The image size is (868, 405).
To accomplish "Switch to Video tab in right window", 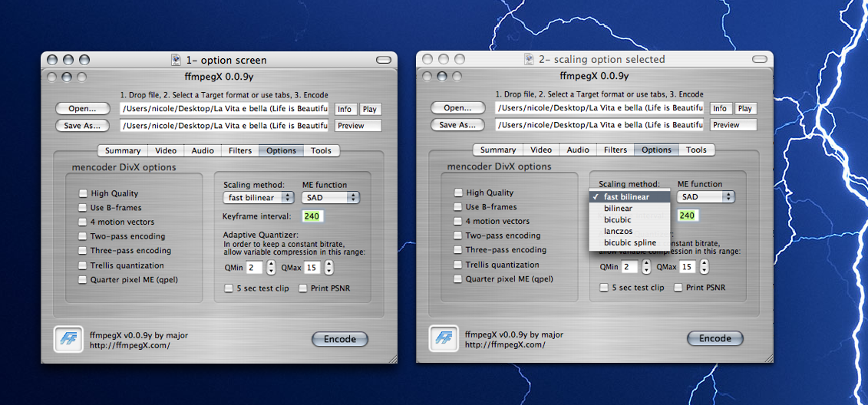I will [x=541, y=150].
